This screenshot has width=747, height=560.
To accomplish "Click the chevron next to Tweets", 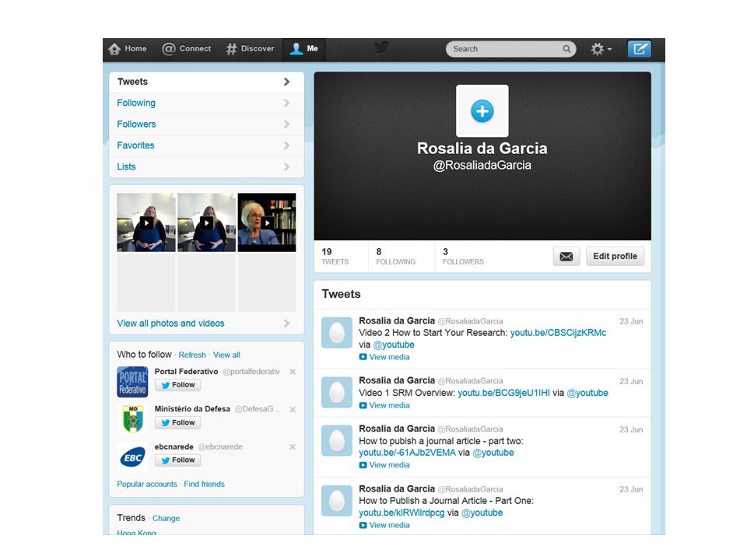I will [x=286, y=82].
